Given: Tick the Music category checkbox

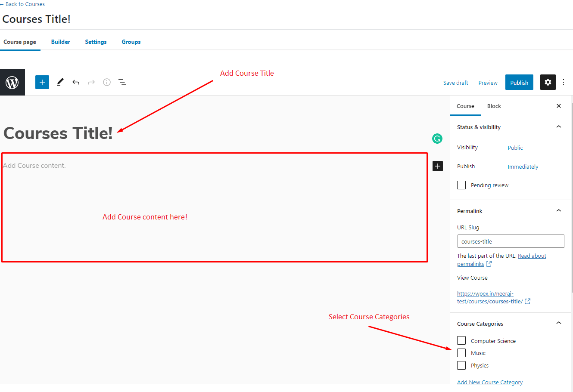Looking at the screenshot, I should [461, 353].
